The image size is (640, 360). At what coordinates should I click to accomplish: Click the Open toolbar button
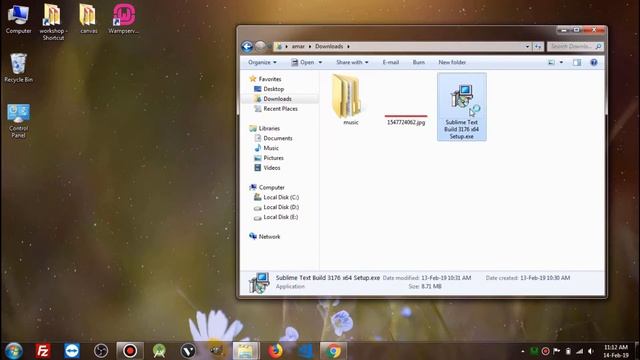click(303, 62)
